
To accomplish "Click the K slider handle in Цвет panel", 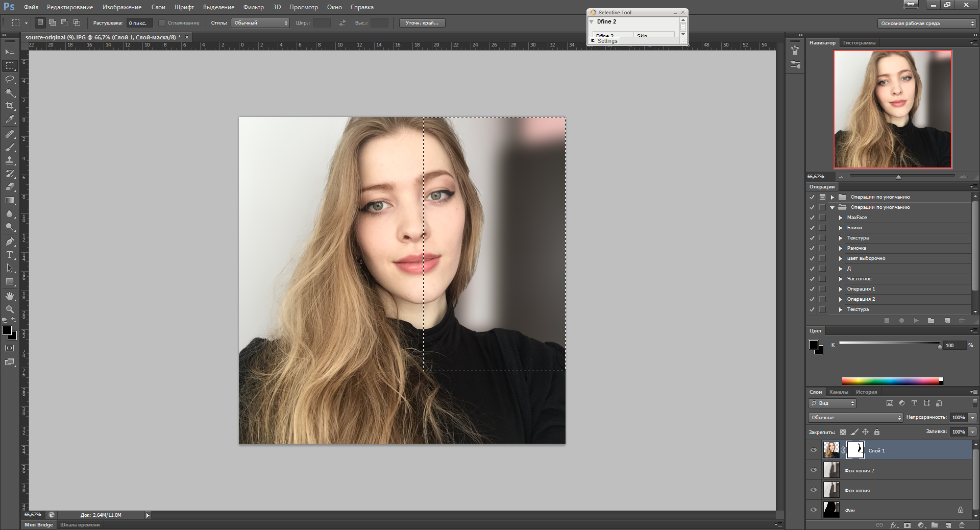I will (x=940, y=346).
